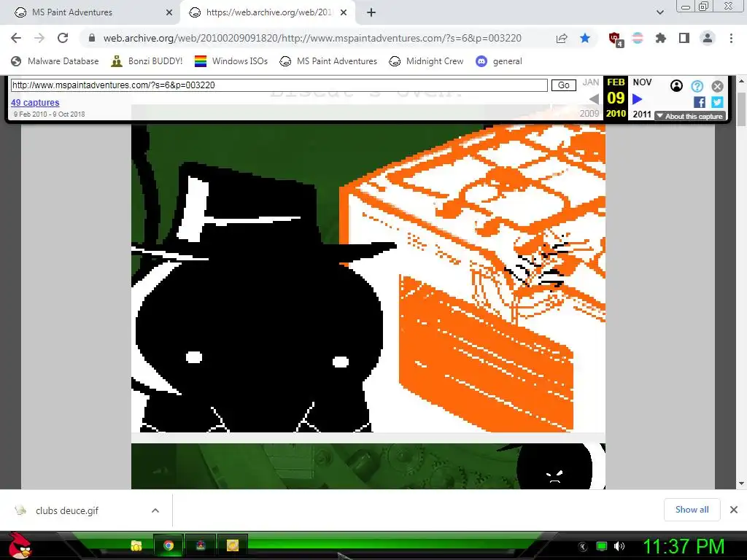747x560 pixels.
Task: Share capture on Facebook
Action: tap(700, 102)
